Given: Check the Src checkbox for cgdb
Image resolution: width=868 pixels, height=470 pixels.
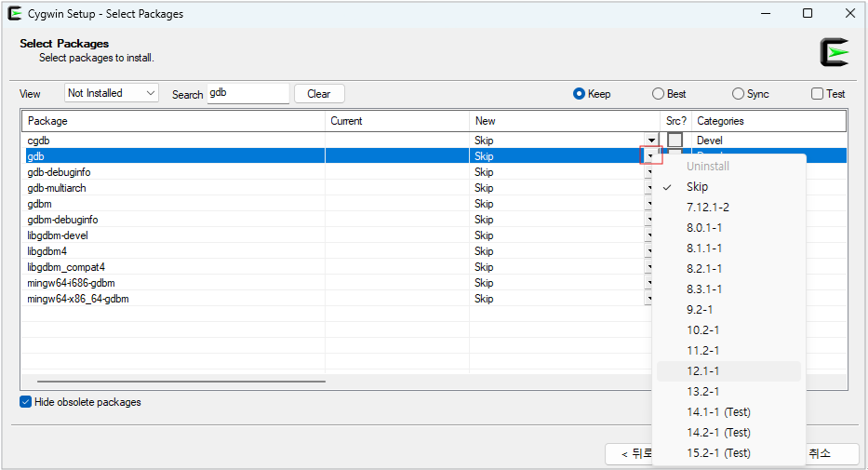Looking at the screenshot, I should pos(674,140).
